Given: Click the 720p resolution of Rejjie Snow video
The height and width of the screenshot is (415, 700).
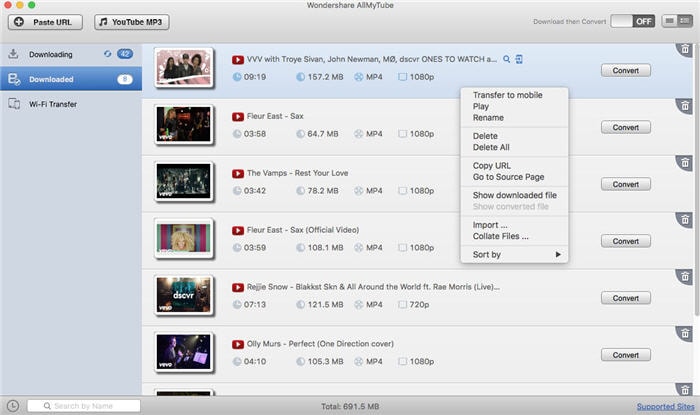Looking at the screenshot, I should pyautogui.click(x=419, y=305).
